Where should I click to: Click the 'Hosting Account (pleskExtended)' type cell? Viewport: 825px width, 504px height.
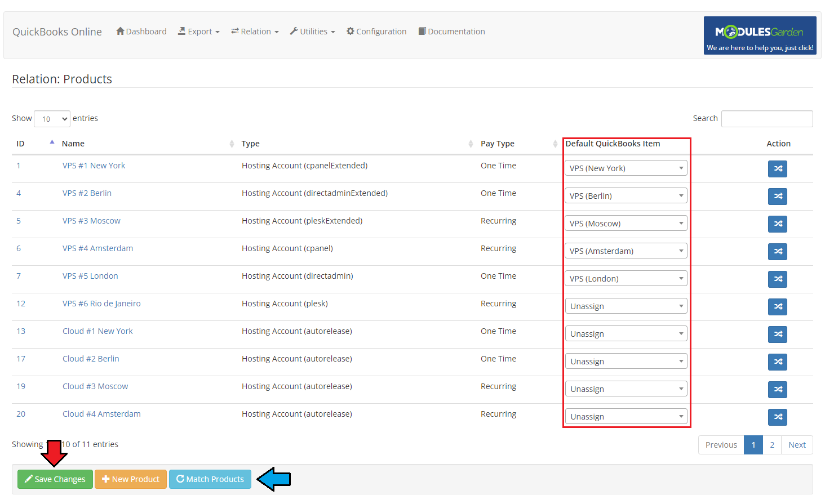pyautogui.click(x=302, y=221)
